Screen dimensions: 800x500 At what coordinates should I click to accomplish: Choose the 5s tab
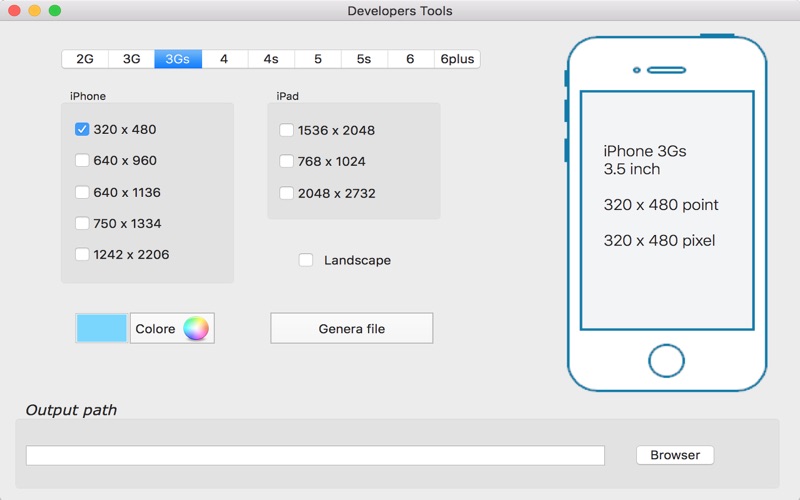coord(364,59)
